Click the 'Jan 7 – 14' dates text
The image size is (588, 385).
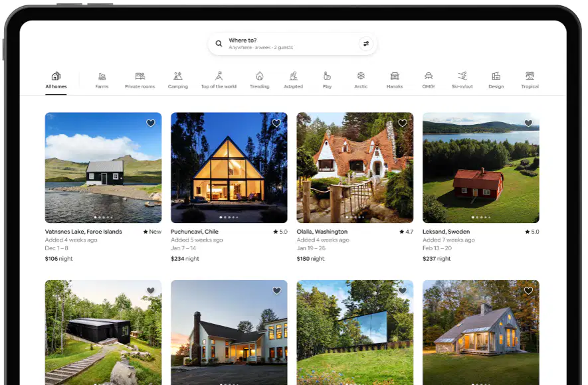pos(183,248)
